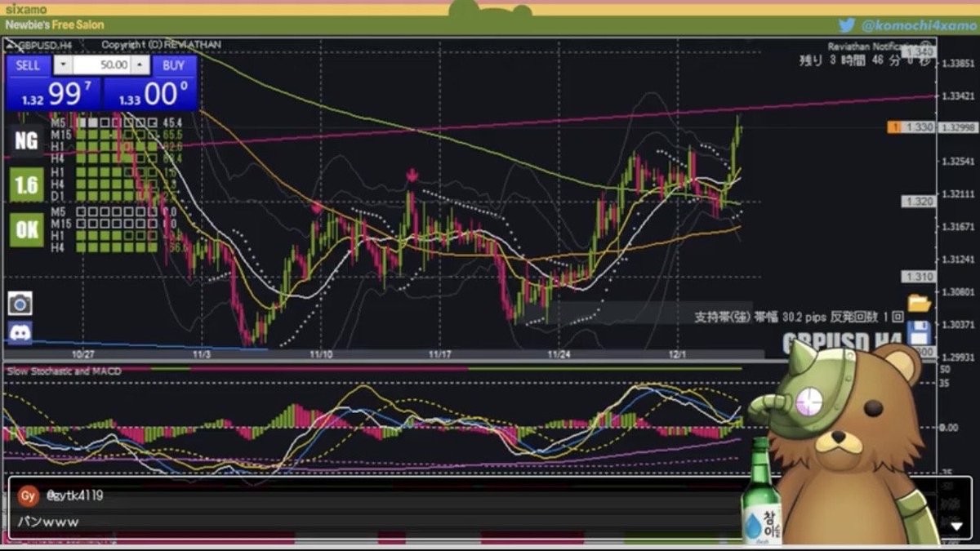980x551 pixels.
Task: Click the 1.30371 value on price scale
Action: [957, 324]
